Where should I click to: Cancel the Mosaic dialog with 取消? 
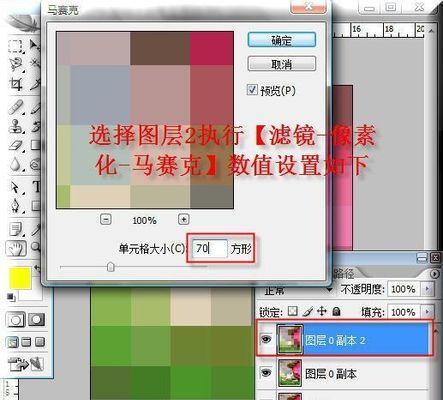(281, 63)
